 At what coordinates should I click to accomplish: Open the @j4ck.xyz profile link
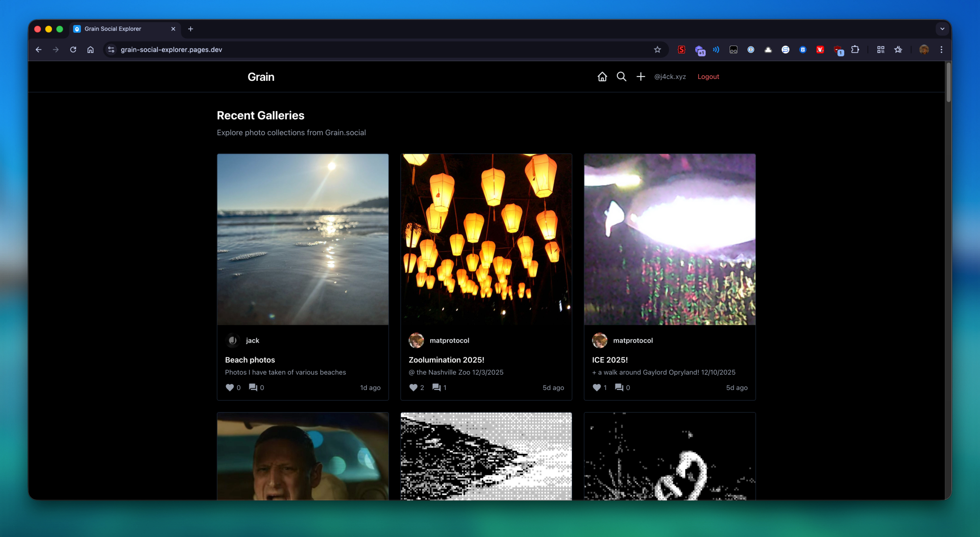click(x=670, y=76)
